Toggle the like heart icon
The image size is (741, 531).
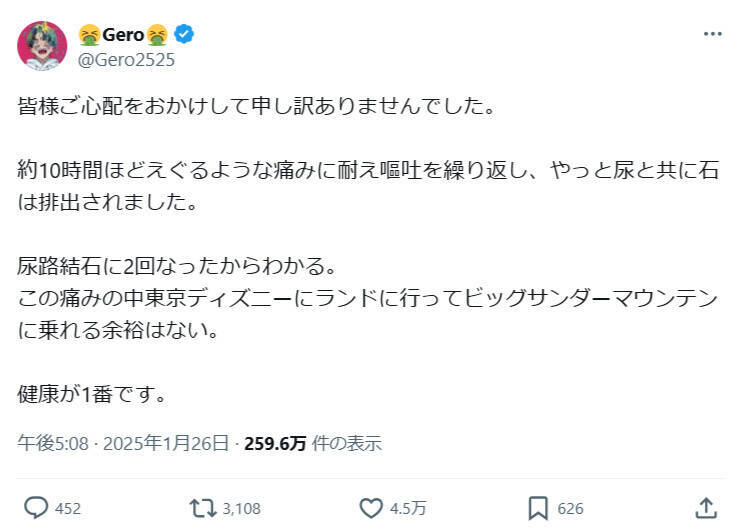tap(371, 508)
